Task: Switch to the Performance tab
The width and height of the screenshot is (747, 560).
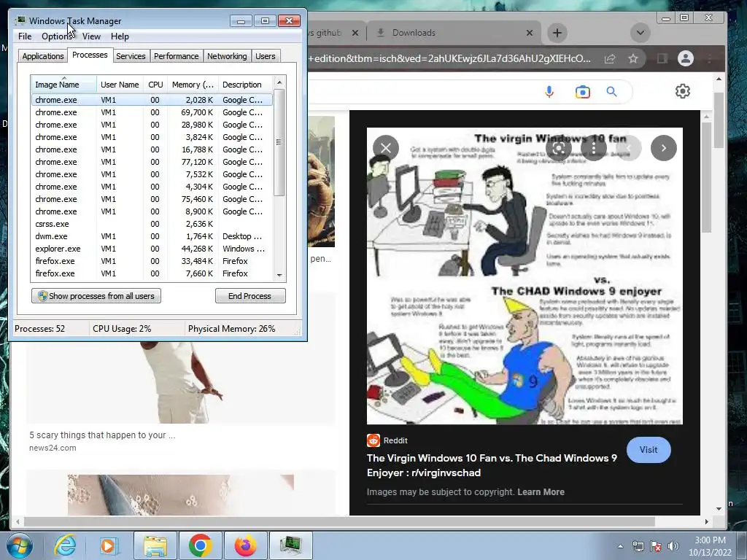Action: (177, 56)
